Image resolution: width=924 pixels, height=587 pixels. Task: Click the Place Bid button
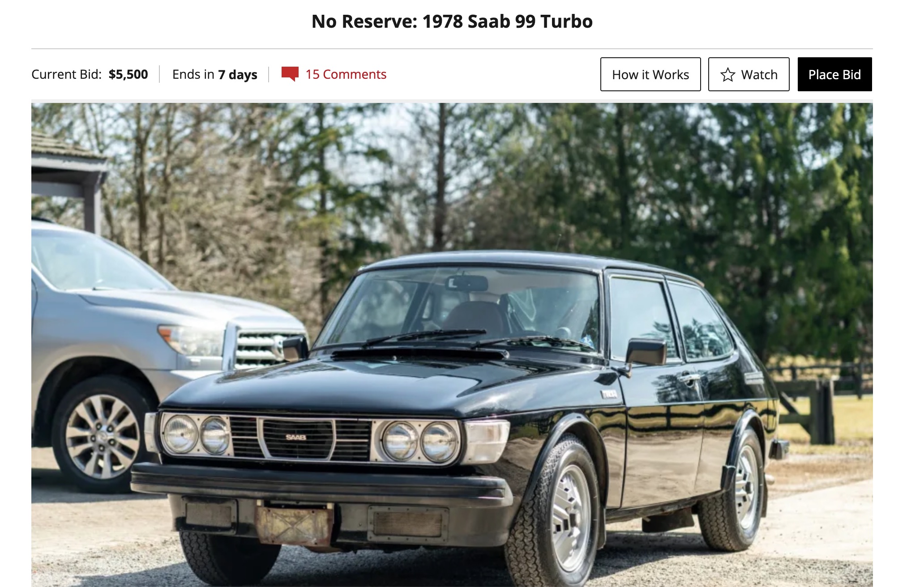pos(834,74)
